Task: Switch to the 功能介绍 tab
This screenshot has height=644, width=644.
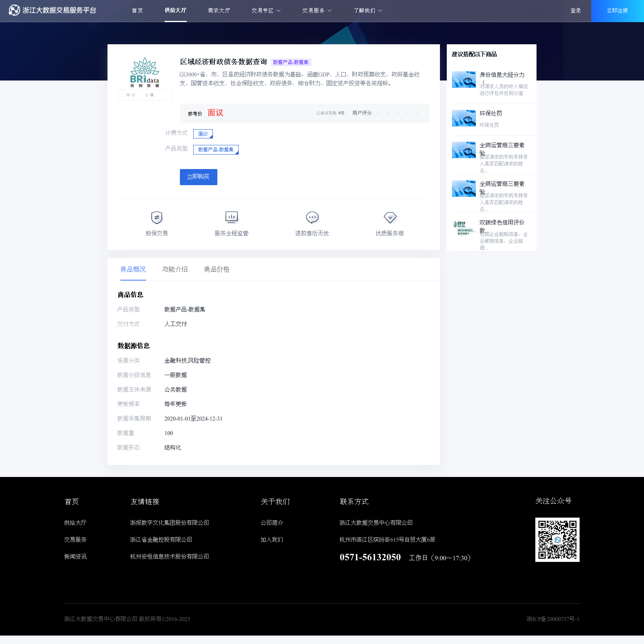Action: pyautogui.click(x=175, y=269)
